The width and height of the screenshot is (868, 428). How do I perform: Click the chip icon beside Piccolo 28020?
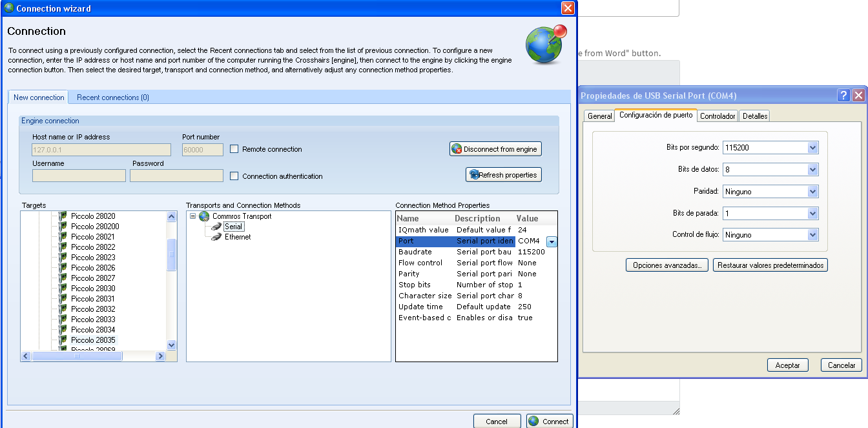(x=63, y=216)
